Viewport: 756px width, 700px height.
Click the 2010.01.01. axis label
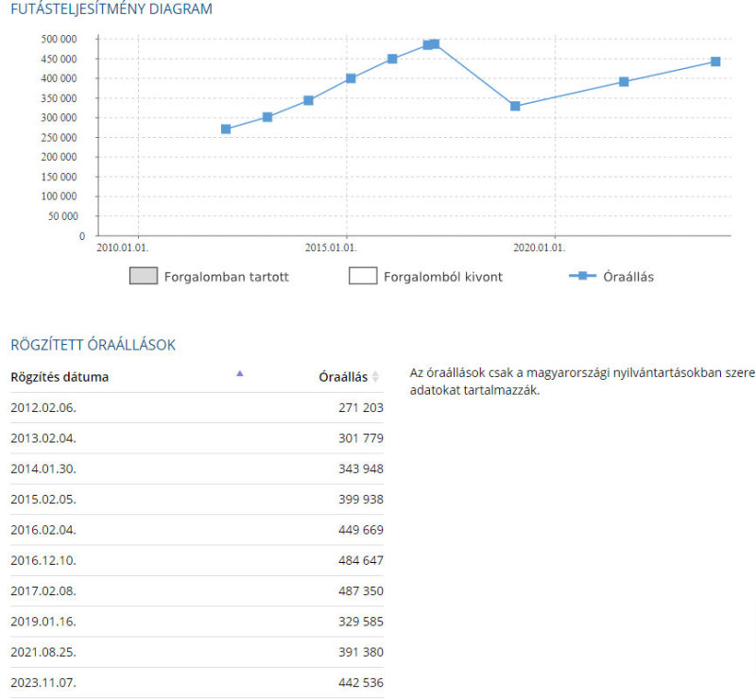click(x=123, y=248)
